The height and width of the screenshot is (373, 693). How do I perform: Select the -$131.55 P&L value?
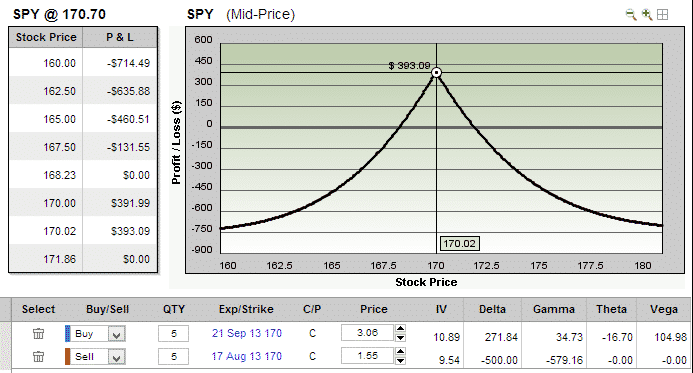128,147
